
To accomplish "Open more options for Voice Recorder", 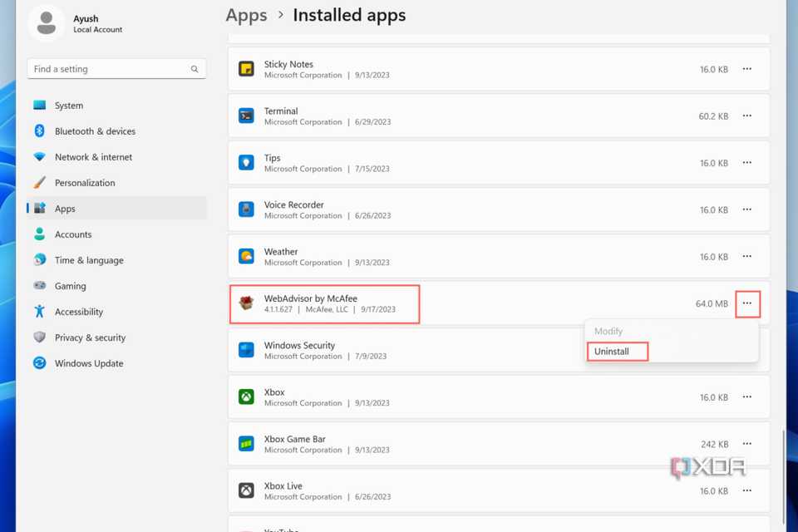I will [x=746, y=209].
